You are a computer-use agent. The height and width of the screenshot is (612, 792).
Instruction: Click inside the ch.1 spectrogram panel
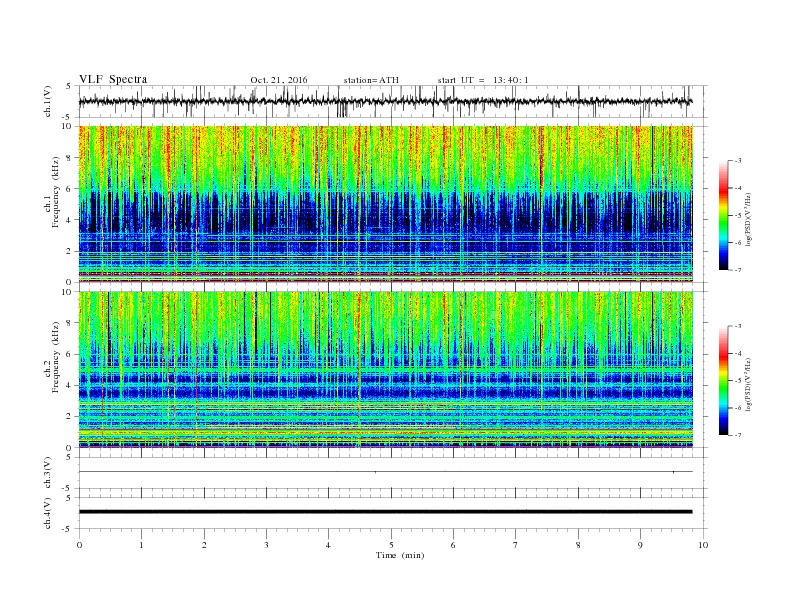(386, 204)
